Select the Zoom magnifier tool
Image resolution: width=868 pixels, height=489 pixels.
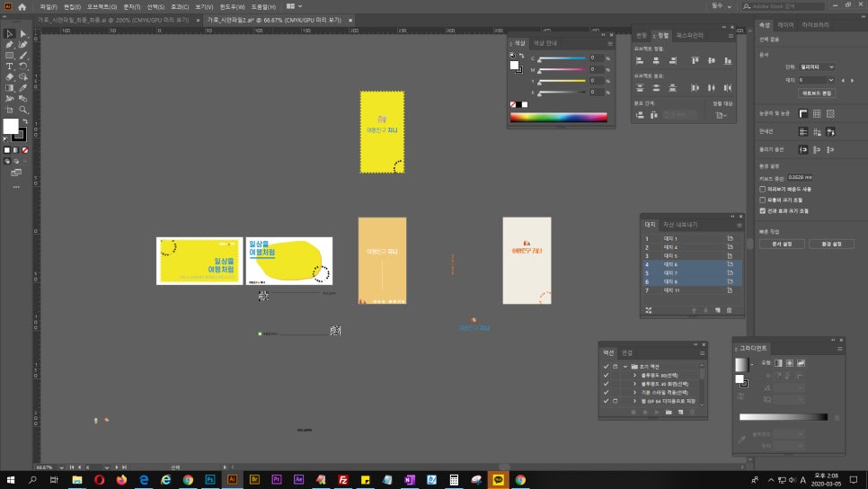[23, 110]
